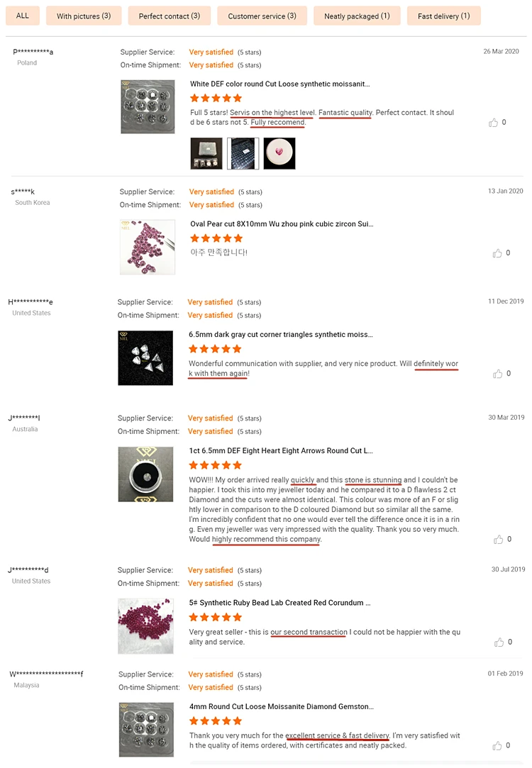Filter reviews by With pictures (3)
Screen dimensions: 532x768
tap(84, 16)
